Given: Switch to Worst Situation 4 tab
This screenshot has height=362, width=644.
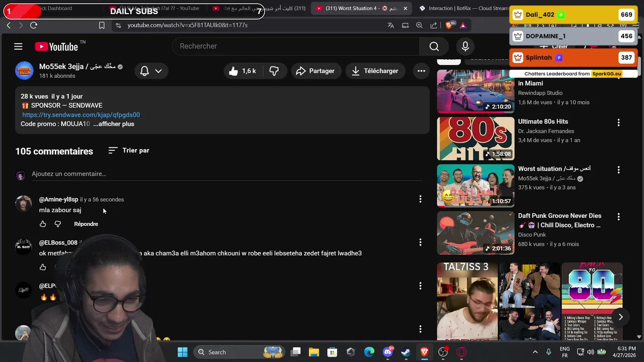Looking at the screenshot, I should click(361, 8).
